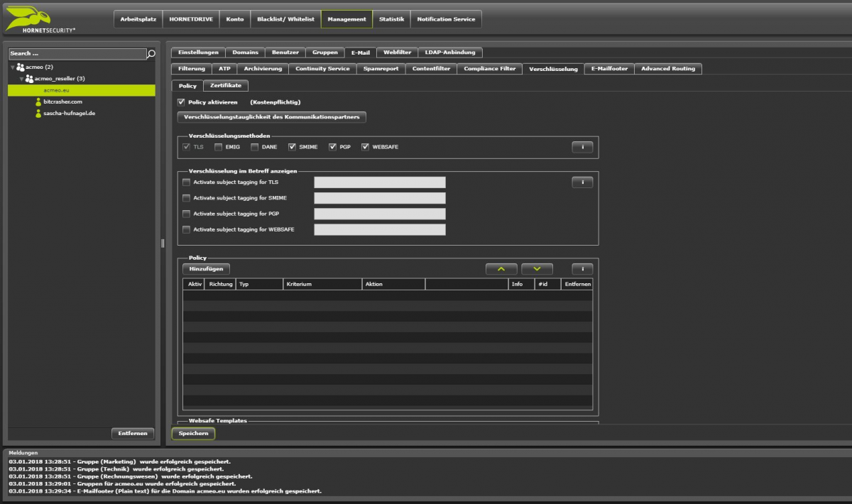This screenshot has width=852, height=504.
Task: Select bitcrasher.com in the tree
Action: point(63,102)
